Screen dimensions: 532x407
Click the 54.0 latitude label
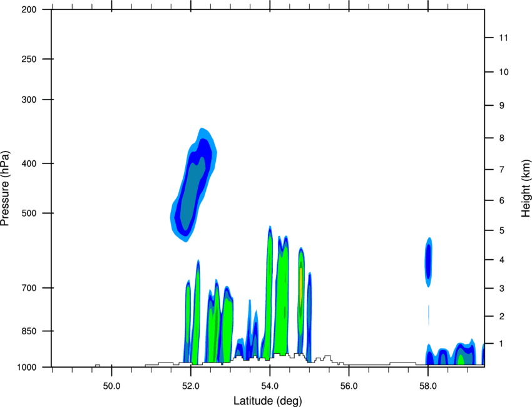(270, 386)
